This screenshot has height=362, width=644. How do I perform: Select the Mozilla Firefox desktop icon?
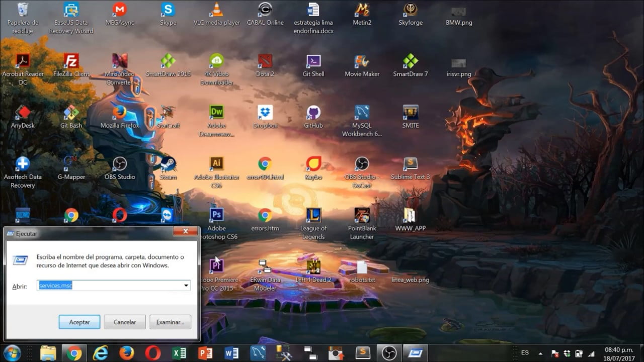[119, 117]
